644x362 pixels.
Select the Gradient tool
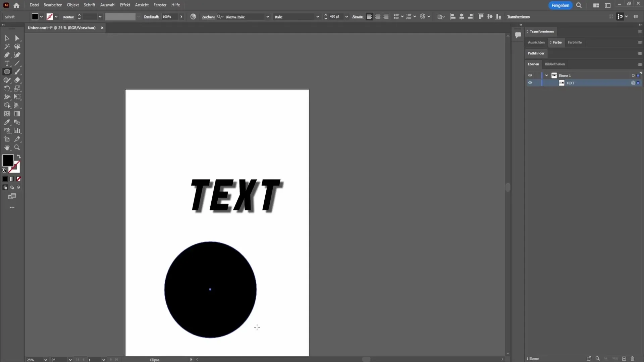click(17, 114)
